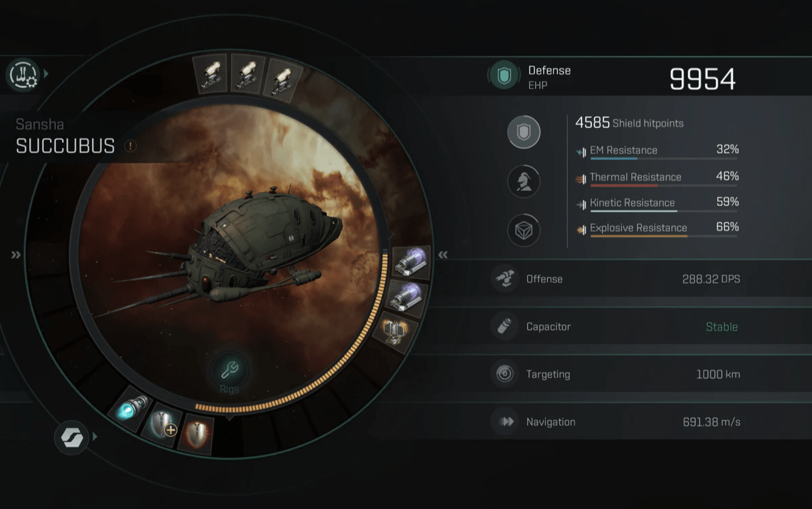Open the Capacitor stats row
This screenshot has height=509, width=812.
click(616, 327)
